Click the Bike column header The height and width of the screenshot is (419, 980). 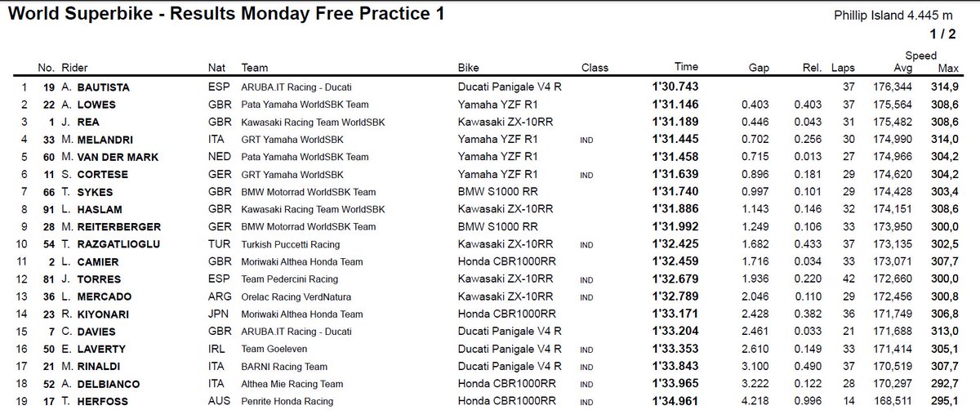coord(470,67)
